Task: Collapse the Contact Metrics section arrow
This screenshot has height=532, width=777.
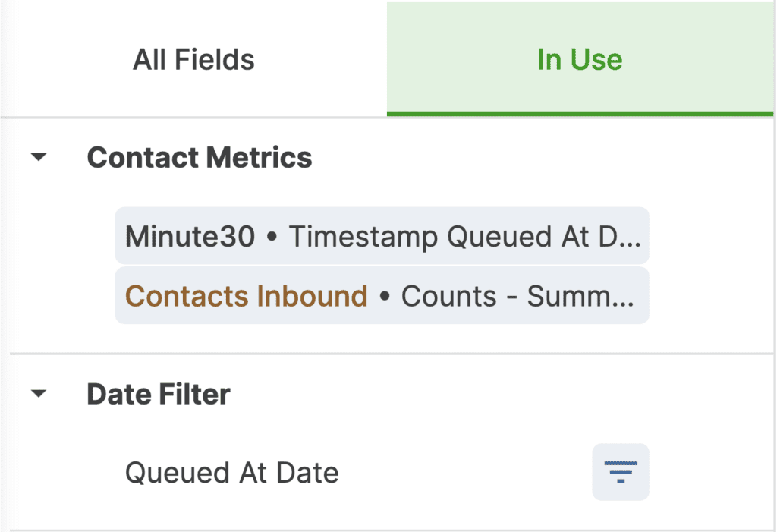Action: pos(39,157)
